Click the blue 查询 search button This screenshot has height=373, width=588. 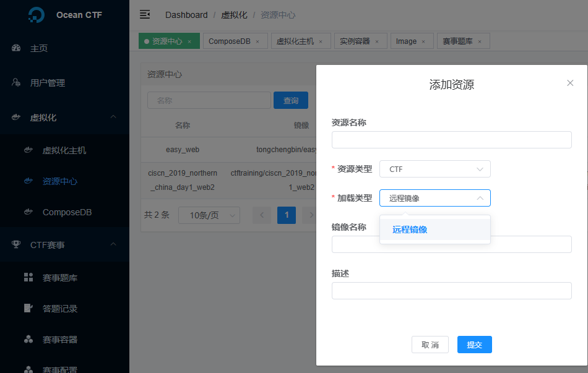coord(290,100)
